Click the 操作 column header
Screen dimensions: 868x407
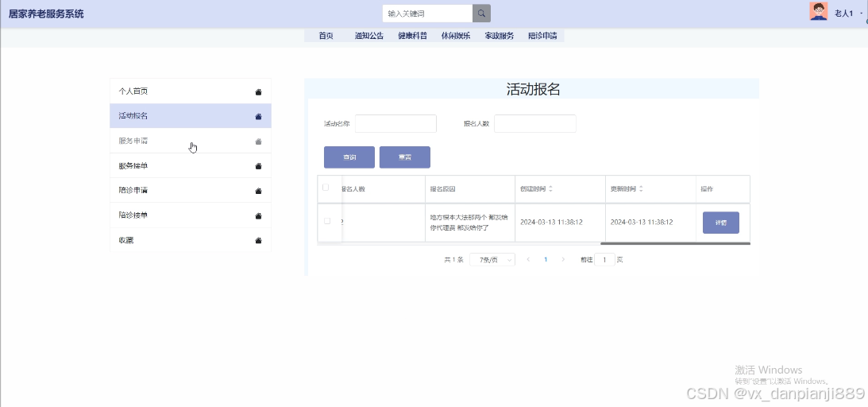tap(707, 189)
